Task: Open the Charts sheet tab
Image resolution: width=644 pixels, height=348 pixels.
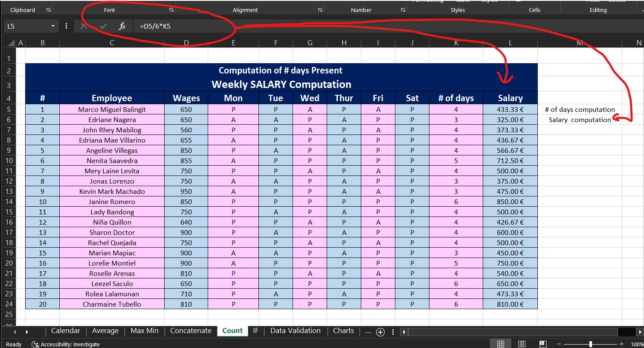Action: 343,331
